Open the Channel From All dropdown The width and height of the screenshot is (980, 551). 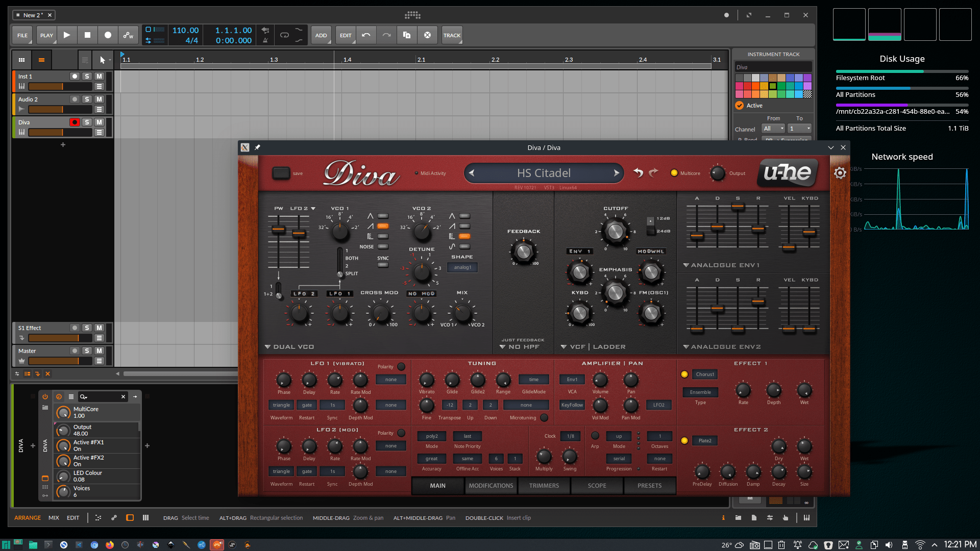pyautogui.click(x=773, y=129)
